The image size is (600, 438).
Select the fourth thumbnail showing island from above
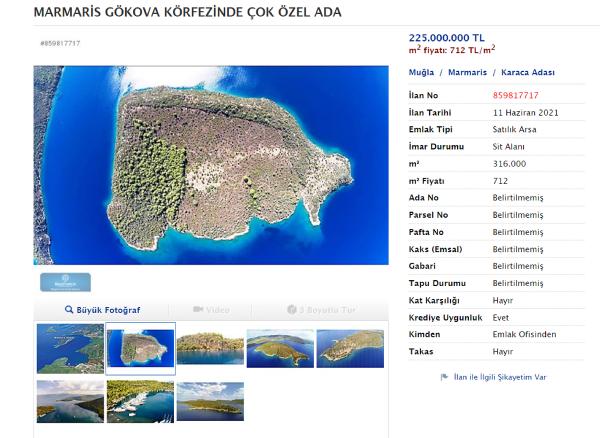[280, 348]
